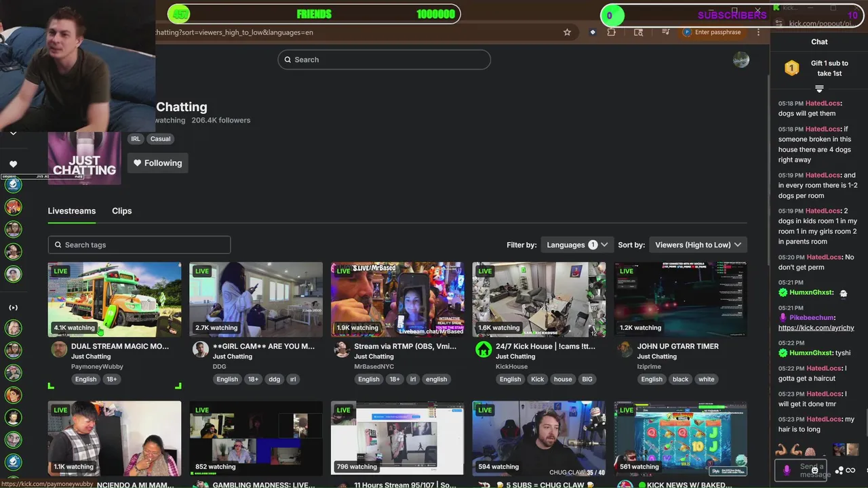868x488 pixels.
Task: Open the slots stream with 561 watching
Action: 680,439
